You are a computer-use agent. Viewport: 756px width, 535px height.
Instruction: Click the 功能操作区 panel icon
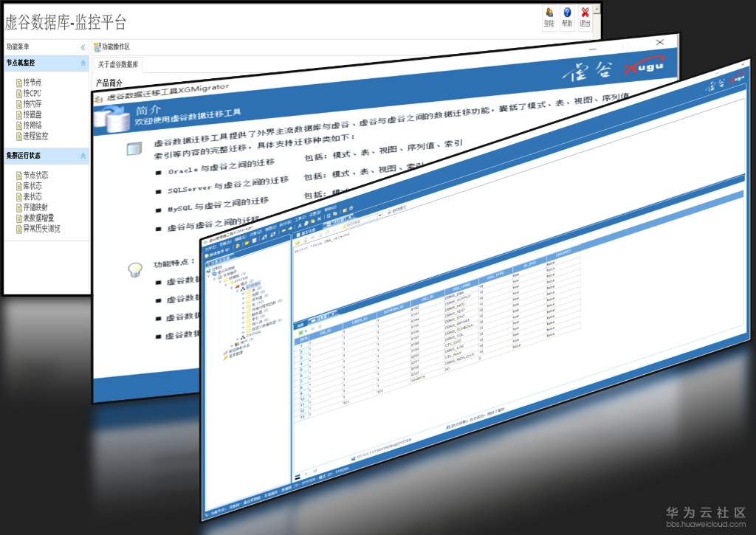coord(97,46)
